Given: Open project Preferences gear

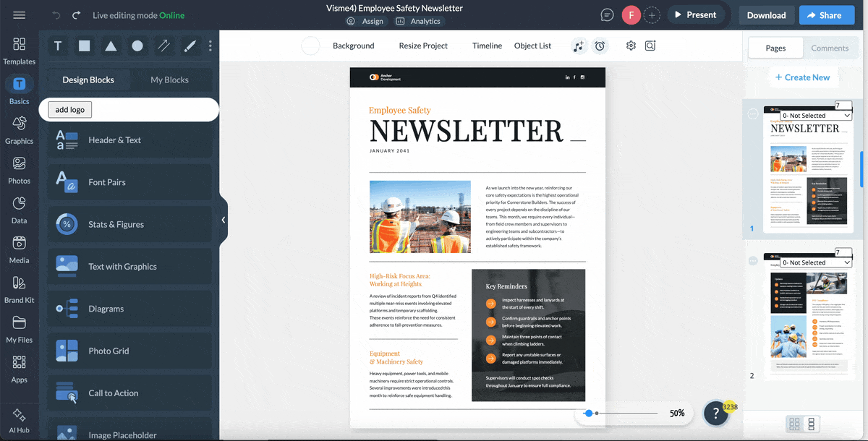Looking at the screenshot, I should click(630, 46).
